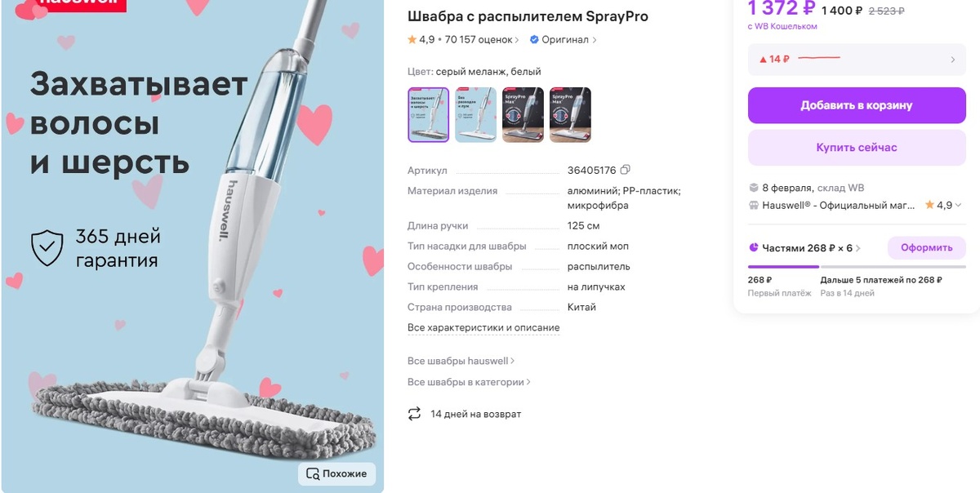The width and height of the screenshot is (980, 493).
Task: Add product with Добавить в корзину
Action: pyautogui.click(x=857, y=105)
